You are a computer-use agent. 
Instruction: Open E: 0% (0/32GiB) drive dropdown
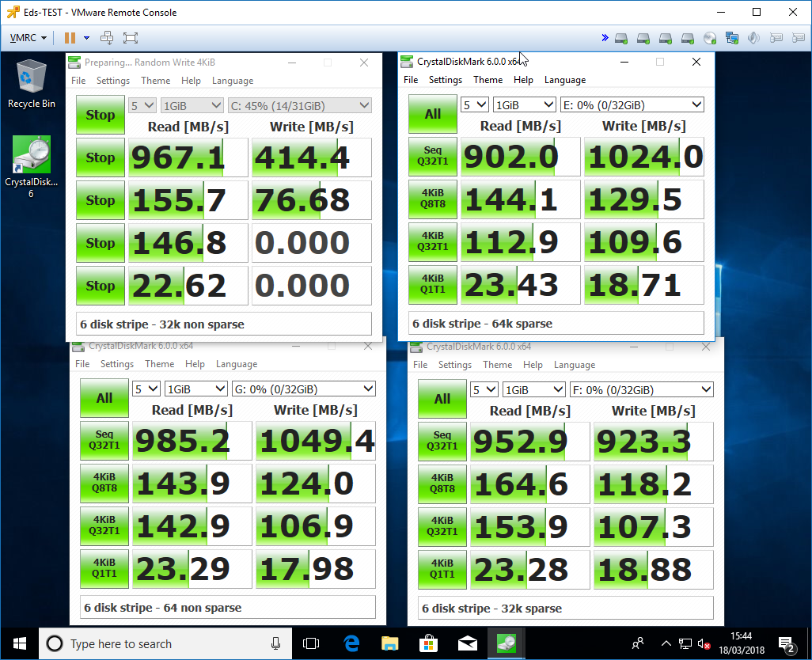click(632, 105)
